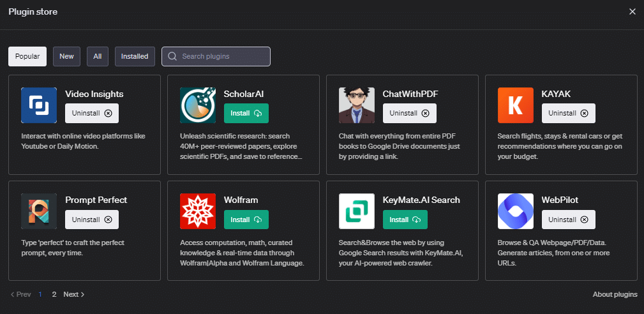Close the Plugin store dialog

632,12
